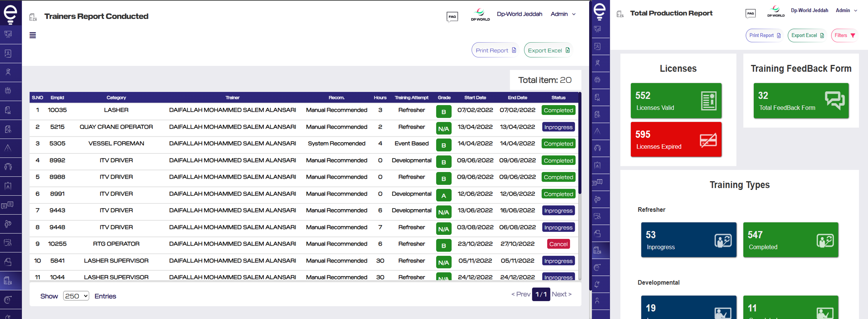Sort table by Start Date column header
868x319 pixels.
(475, 98)
